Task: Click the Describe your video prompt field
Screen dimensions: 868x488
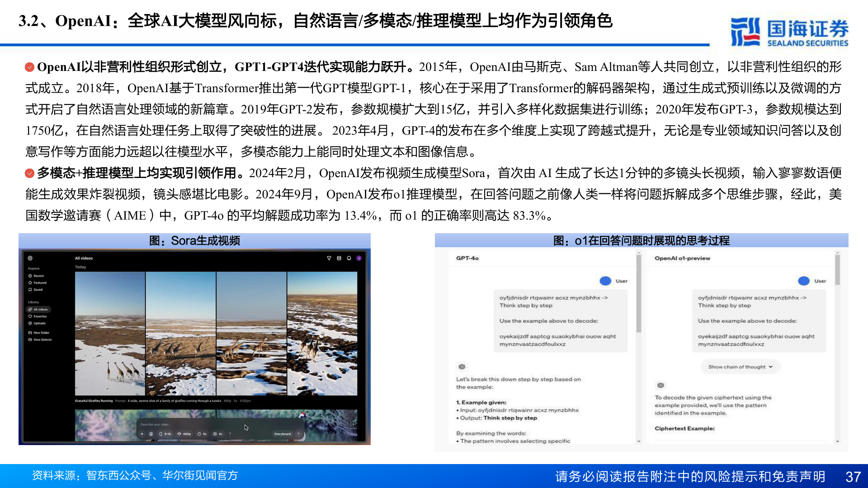Action: point(155,425)
